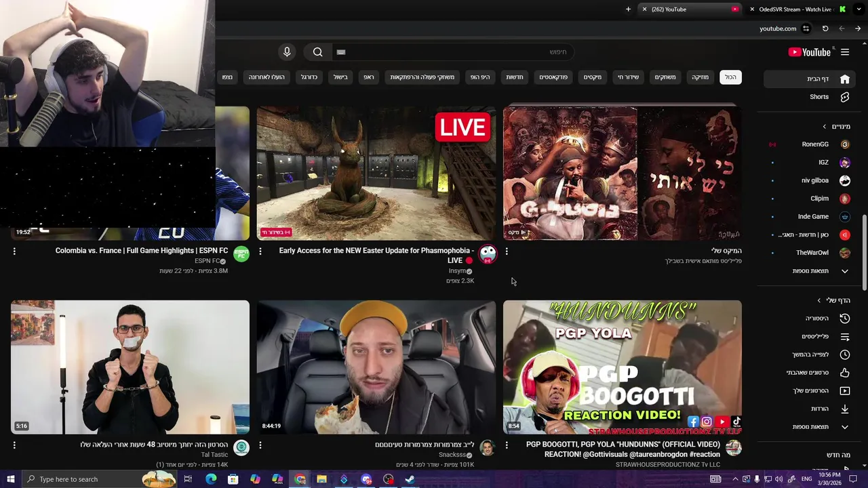Click the YouTube logo
The width and height of the screenshot is (868, 488).
click(x=810, y=52)
